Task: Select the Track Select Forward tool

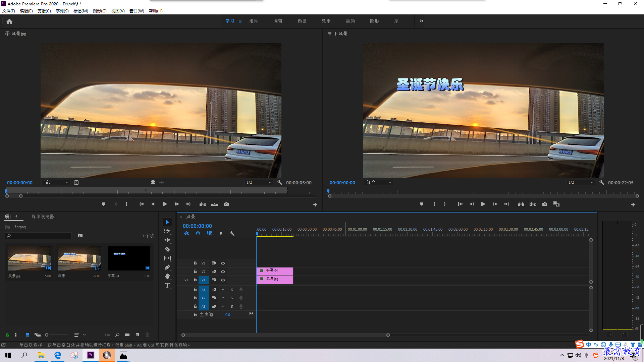Action: click(167, 231)
